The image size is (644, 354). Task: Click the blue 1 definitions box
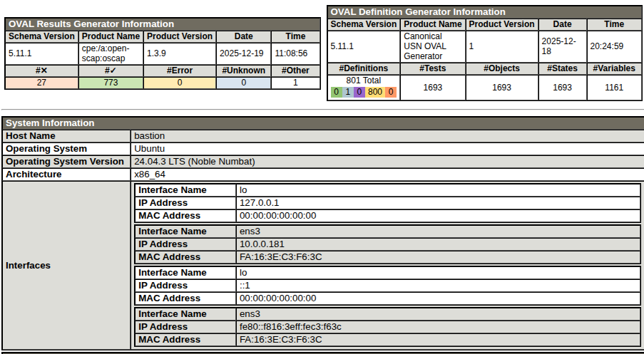(x=347, y=93)
